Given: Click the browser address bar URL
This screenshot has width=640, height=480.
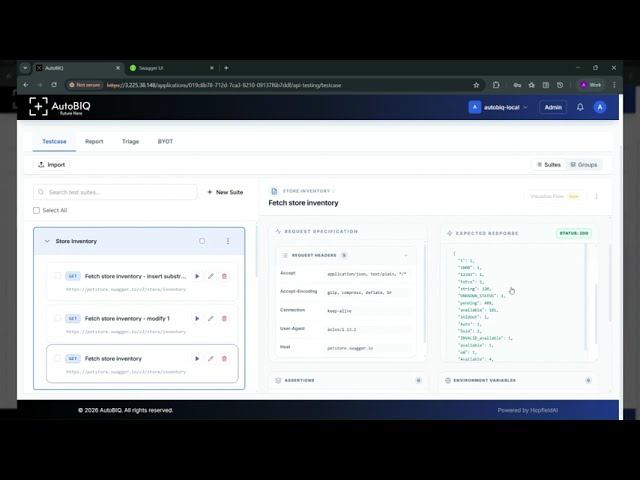Looking at the screenshot, I should [x=224, y=85].
